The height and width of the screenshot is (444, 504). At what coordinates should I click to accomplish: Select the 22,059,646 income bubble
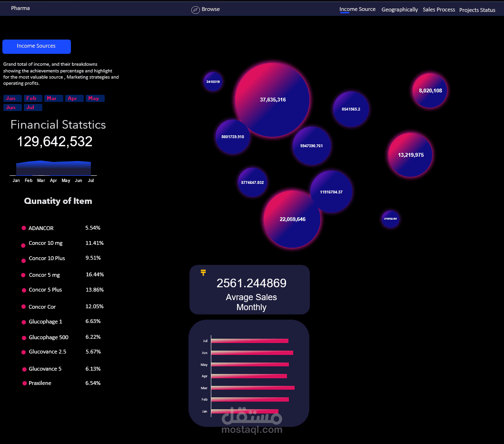[x=292, y=219]
